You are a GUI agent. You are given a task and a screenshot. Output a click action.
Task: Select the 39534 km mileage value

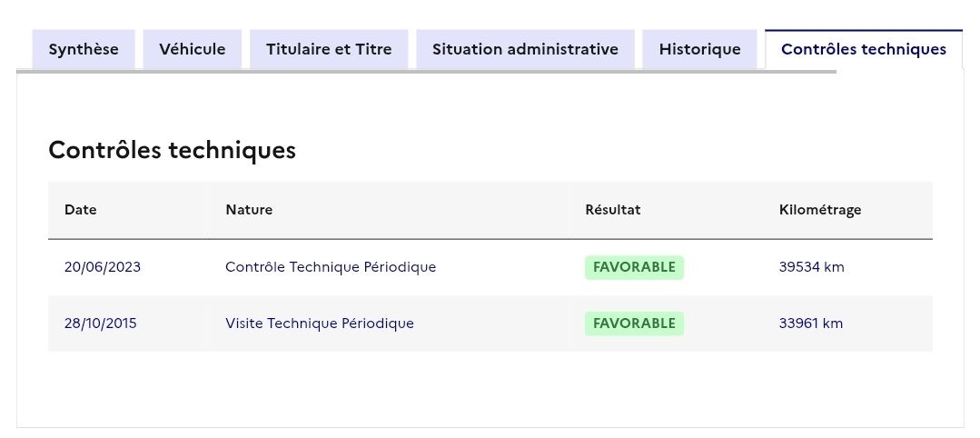(811, 267)
